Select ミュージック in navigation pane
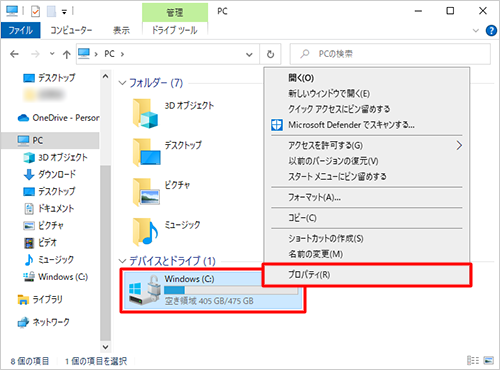 coord(49,260)
